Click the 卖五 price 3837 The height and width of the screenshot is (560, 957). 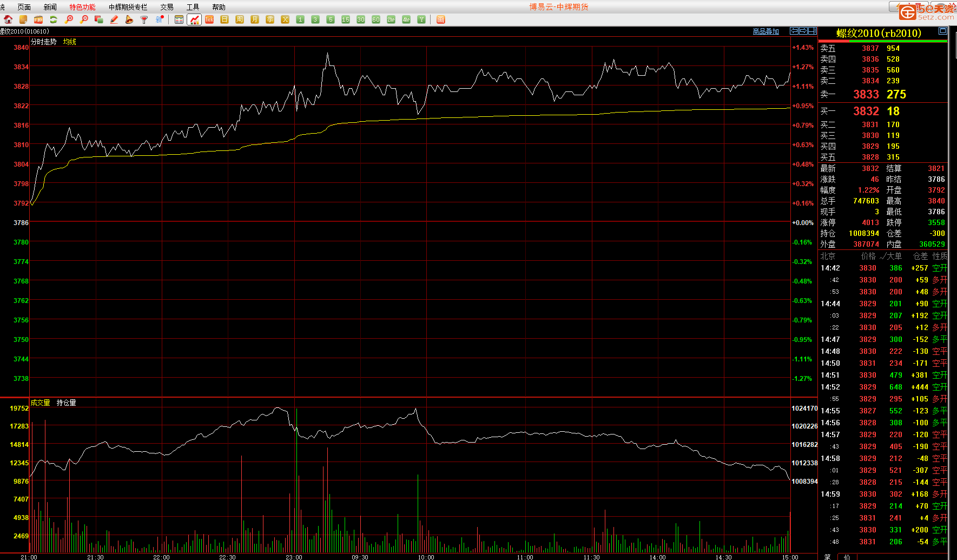(870, 48)
